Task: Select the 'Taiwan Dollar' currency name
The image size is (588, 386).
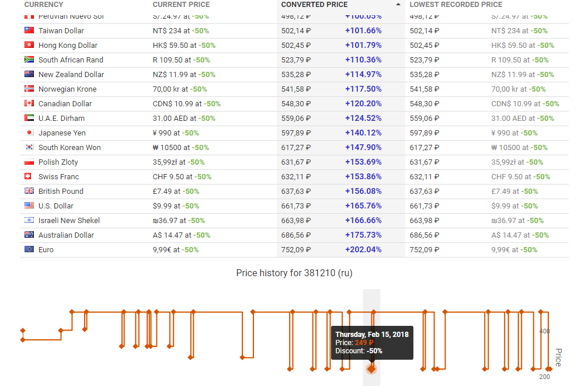Action: tap(61, 31)
